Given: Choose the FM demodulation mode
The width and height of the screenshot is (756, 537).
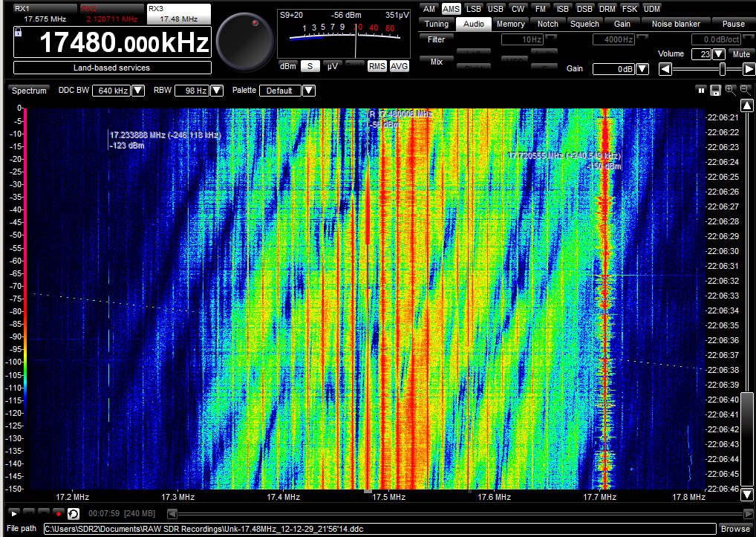Looking at the screenshot, I should pyautogui.click(x=541, y=9).
